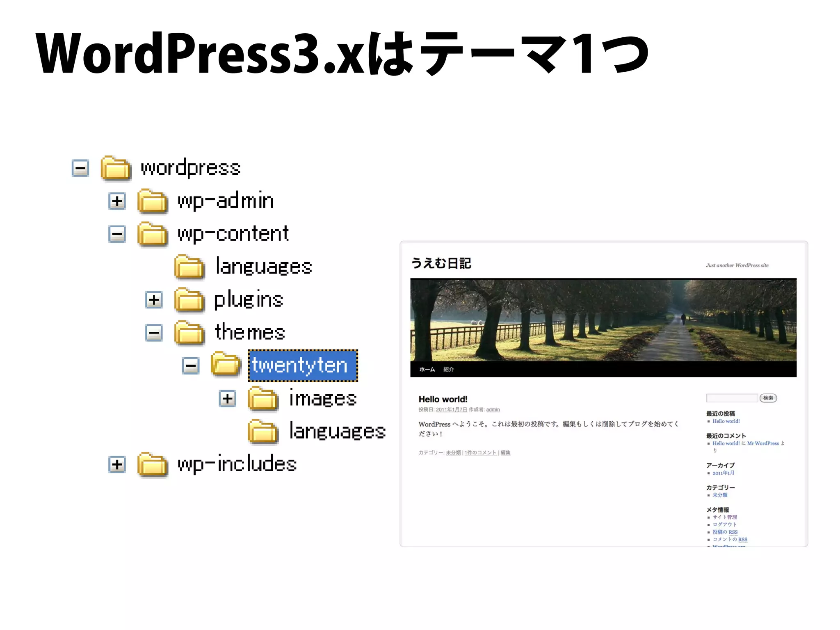Open the 投稿の RSS link
Viewport: 840px width, 630px height.
tap(725, 532)
